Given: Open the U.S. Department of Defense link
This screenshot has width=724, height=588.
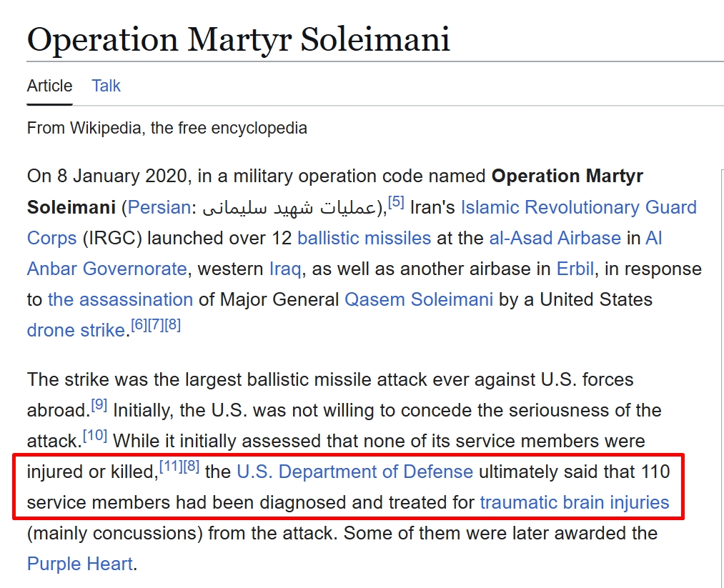Looking at the screenshot, I should (354, 472).
